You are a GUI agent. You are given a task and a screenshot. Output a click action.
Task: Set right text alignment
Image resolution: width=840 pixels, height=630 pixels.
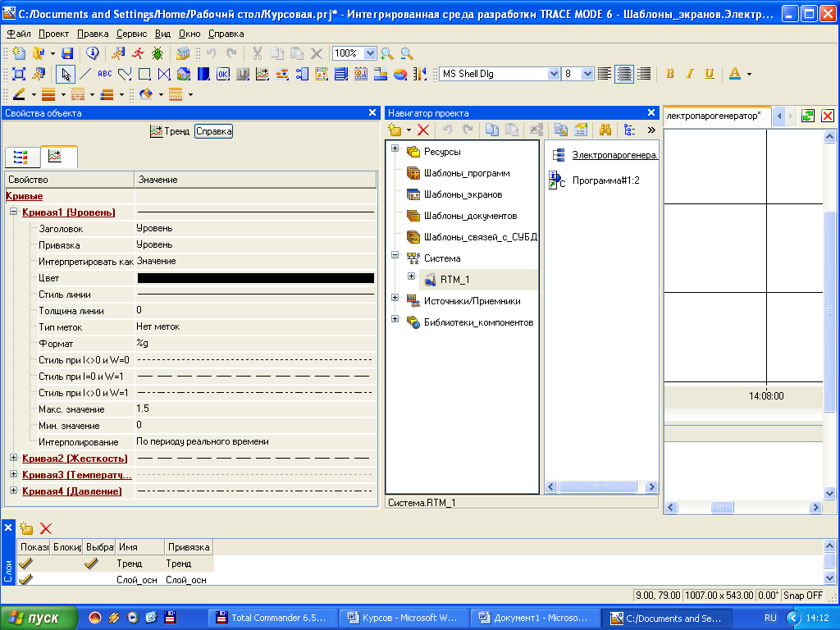(x=644, y=74)
